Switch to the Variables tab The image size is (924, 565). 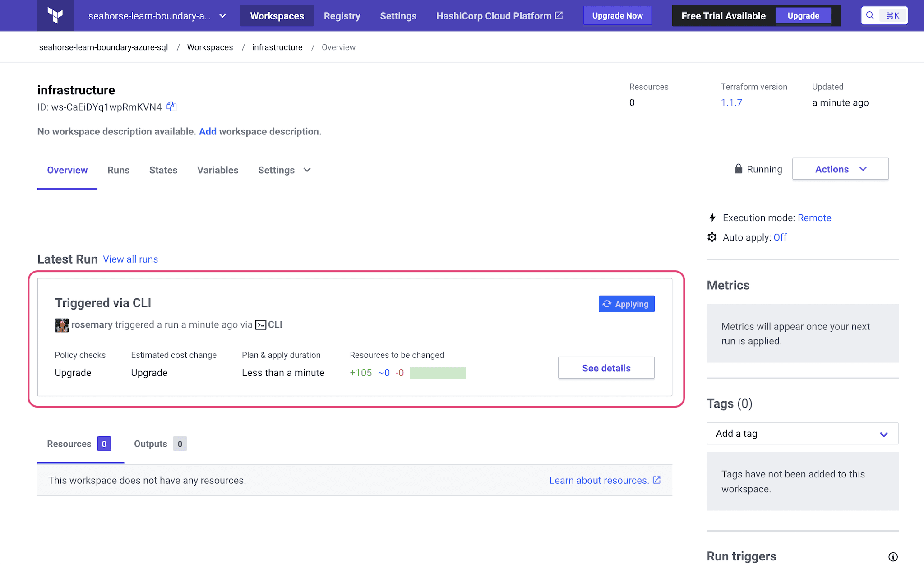click(x=217, y=170)
